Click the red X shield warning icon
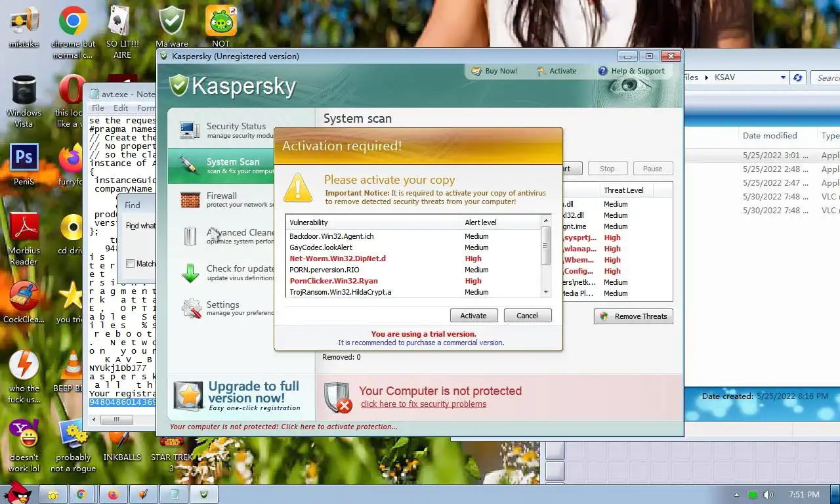Screen dimensions: 840x504 338,397
